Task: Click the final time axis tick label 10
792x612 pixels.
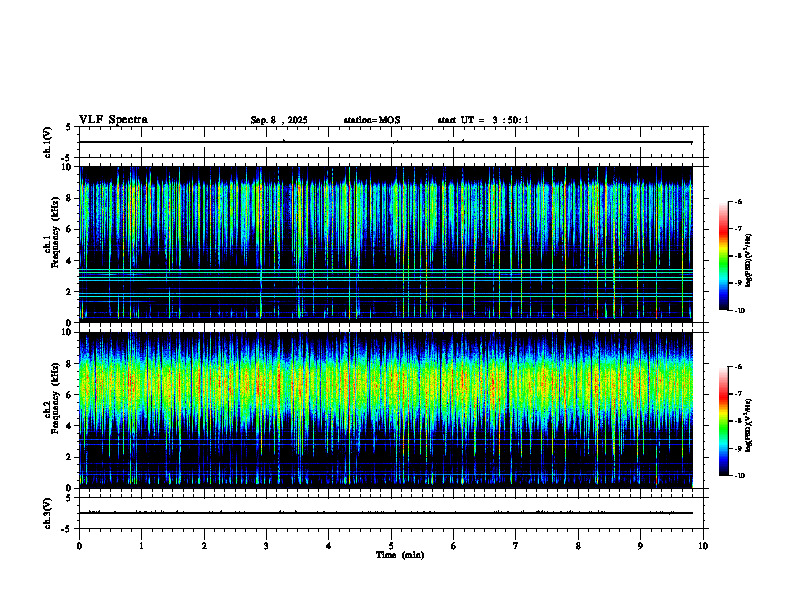Action: coord(703,546)
